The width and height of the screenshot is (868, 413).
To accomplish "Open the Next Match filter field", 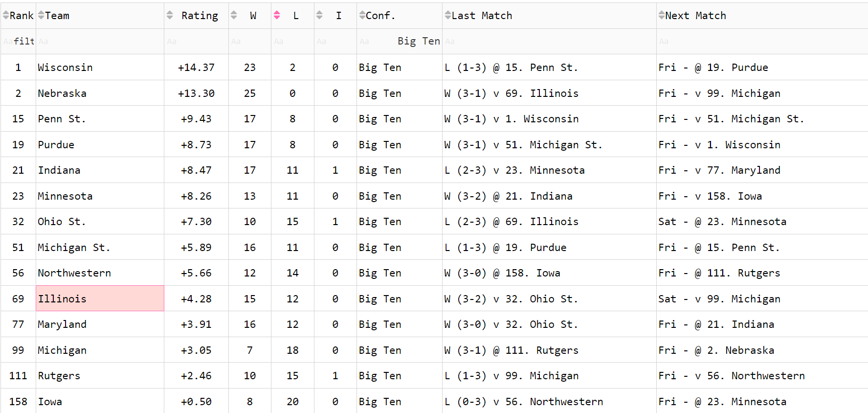I will point(762,41).
